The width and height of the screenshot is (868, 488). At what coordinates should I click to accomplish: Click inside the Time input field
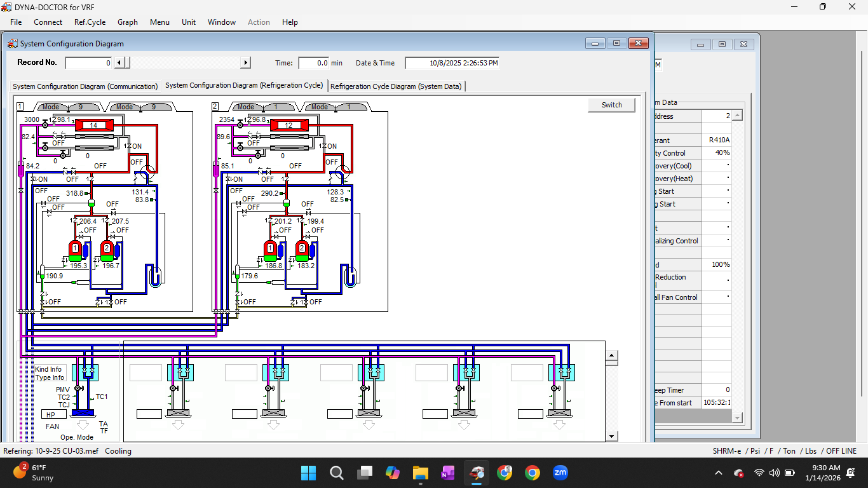(314, 62)
